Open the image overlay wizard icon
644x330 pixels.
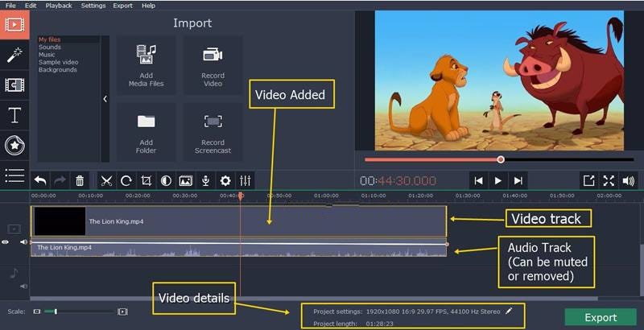tap(186, 180)
